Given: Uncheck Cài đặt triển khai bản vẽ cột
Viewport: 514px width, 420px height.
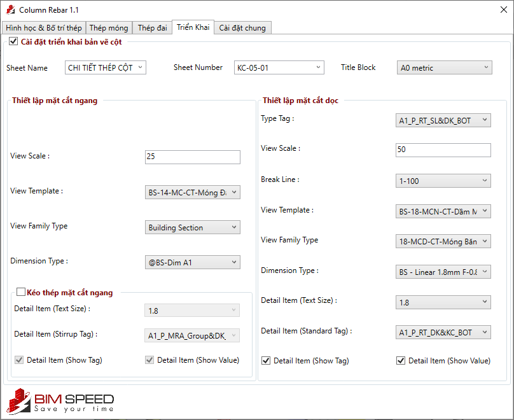Looking at the screenshot, I should (13, 41).
